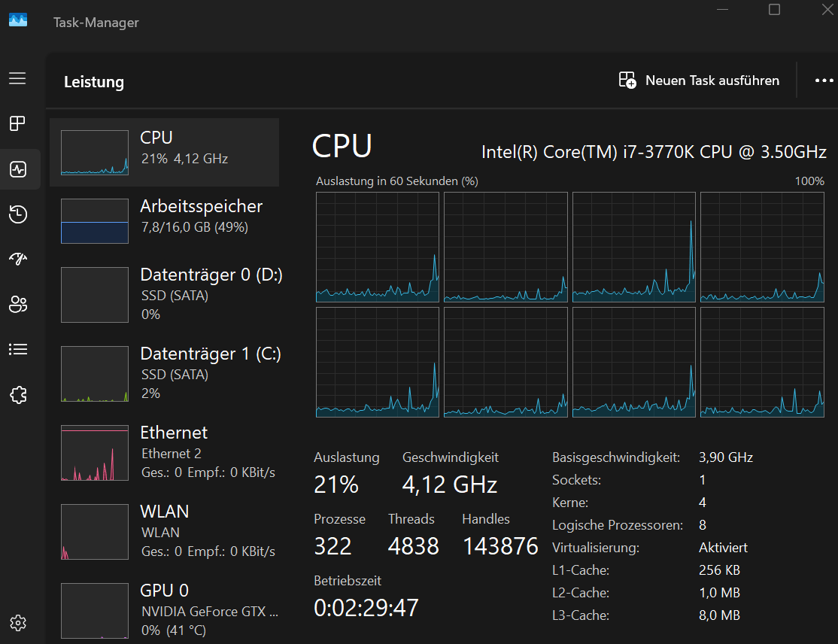Click the CPU mini graph thumbnail
Screen dimensions: 838x644
pos(95,153)
